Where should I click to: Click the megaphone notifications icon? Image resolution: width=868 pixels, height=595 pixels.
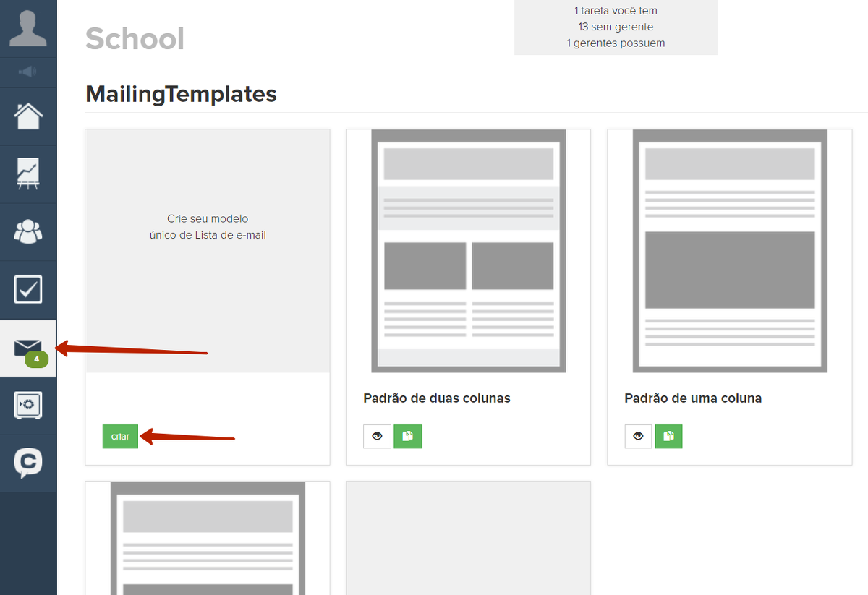(x=28, y=72)
